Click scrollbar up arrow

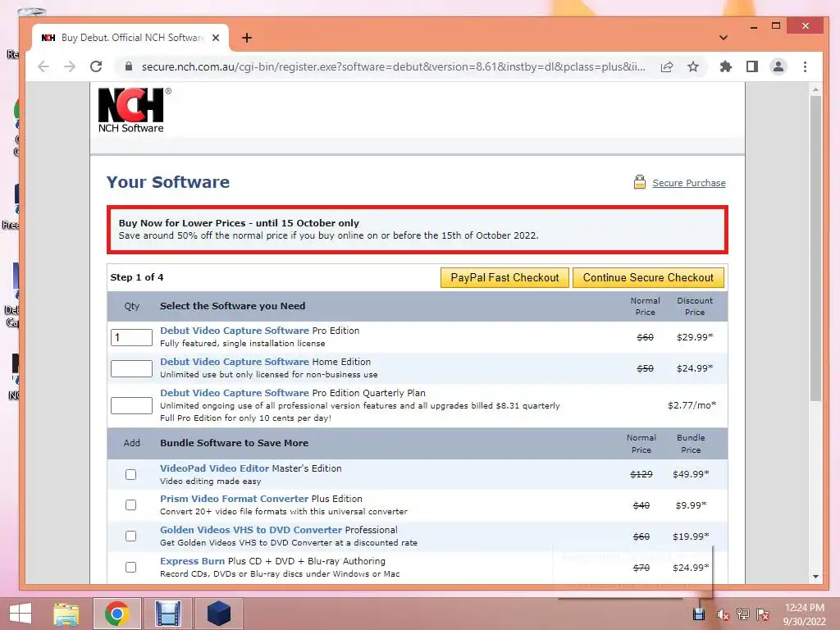pos(815,89)
